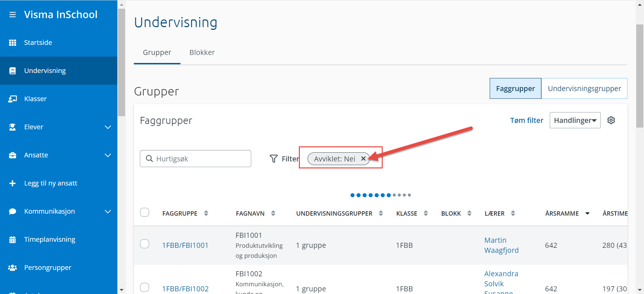644x294 pixels.
Task: Click the Filter funnel icon
Action: point(274,159)
